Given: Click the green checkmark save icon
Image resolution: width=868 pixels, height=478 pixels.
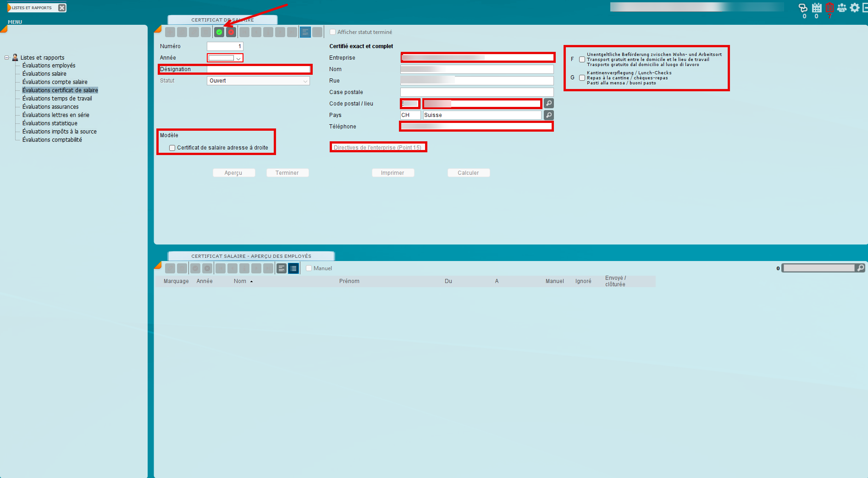Looking at the screenshot, I should tap(219, 32).
